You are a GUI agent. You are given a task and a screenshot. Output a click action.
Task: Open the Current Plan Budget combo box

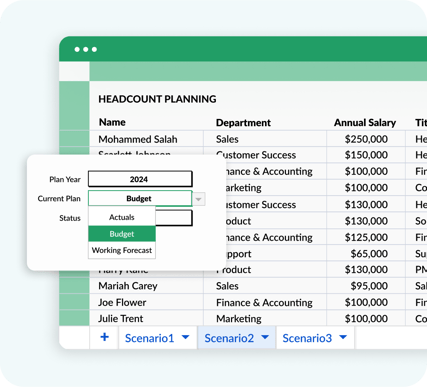(140, 199)
